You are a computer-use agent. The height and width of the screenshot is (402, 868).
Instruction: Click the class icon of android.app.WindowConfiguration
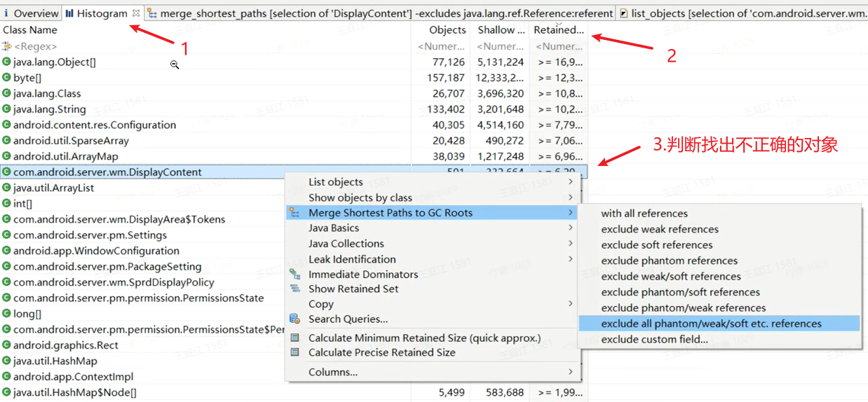click(x=6, y=251)
